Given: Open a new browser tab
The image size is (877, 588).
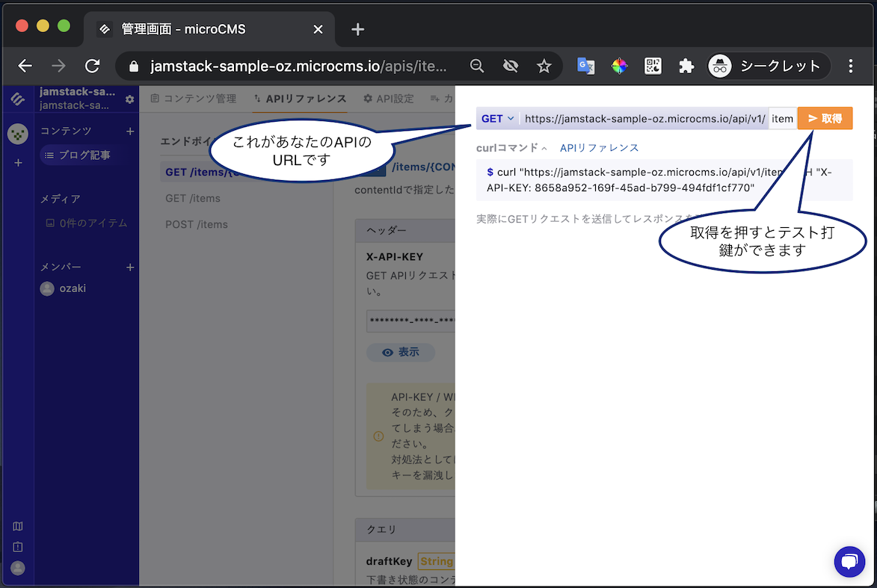Looking at the screenshot, I should tap(357, 29).
